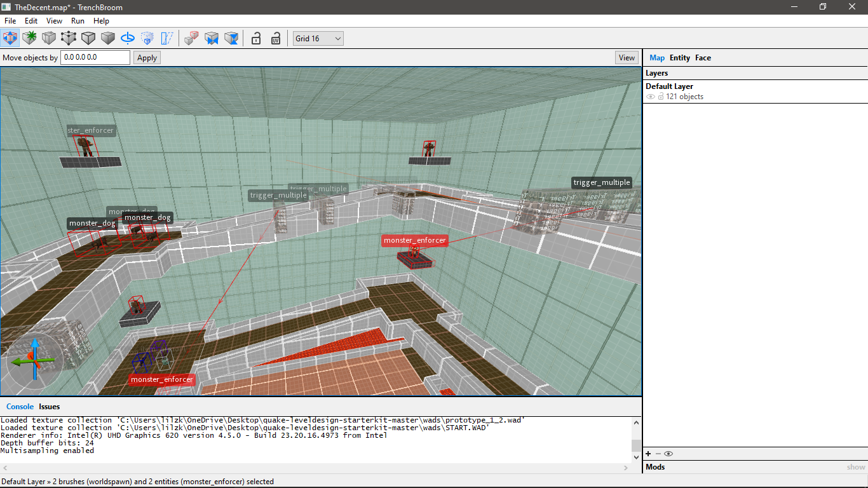
Task: Switch to the Issues tab
Action: (x=50, y=407)
